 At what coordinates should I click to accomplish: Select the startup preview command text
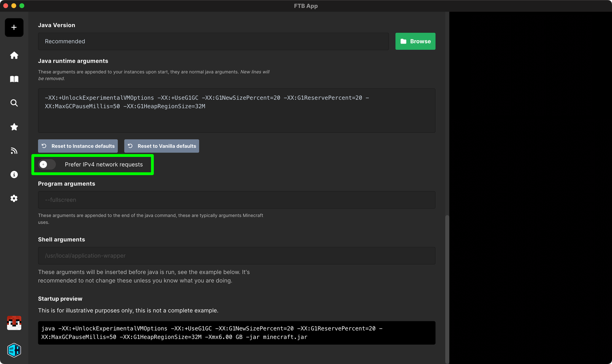tap(237, 332)
